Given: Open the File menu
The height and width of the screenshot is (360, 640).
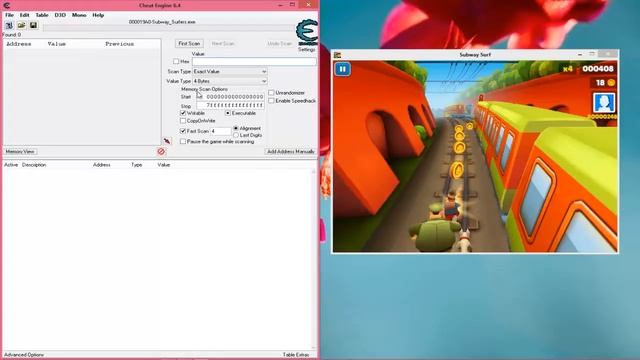Looking at the screenshot, I should [9, 15].
